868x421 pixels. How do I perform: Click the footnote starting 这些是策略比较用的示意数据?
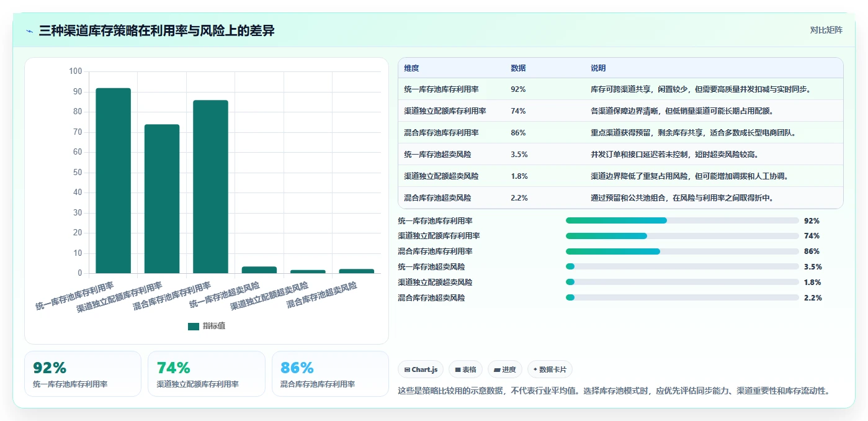(614, 391)
